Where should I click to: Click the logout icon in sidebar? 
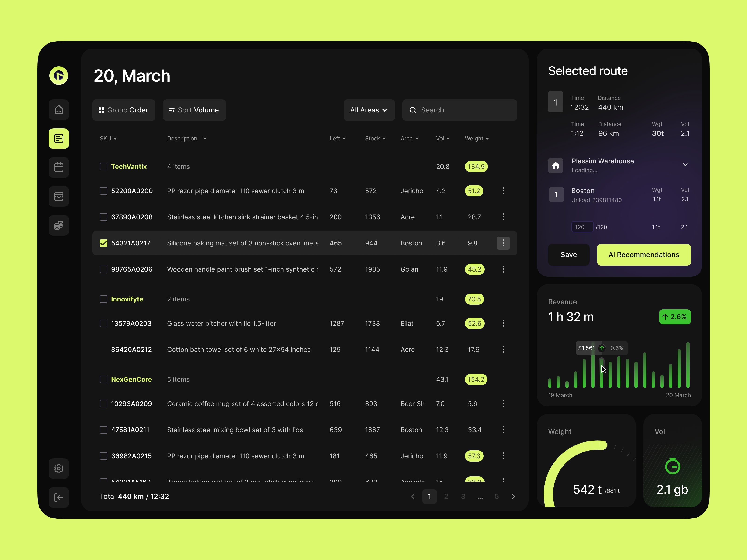59,497
